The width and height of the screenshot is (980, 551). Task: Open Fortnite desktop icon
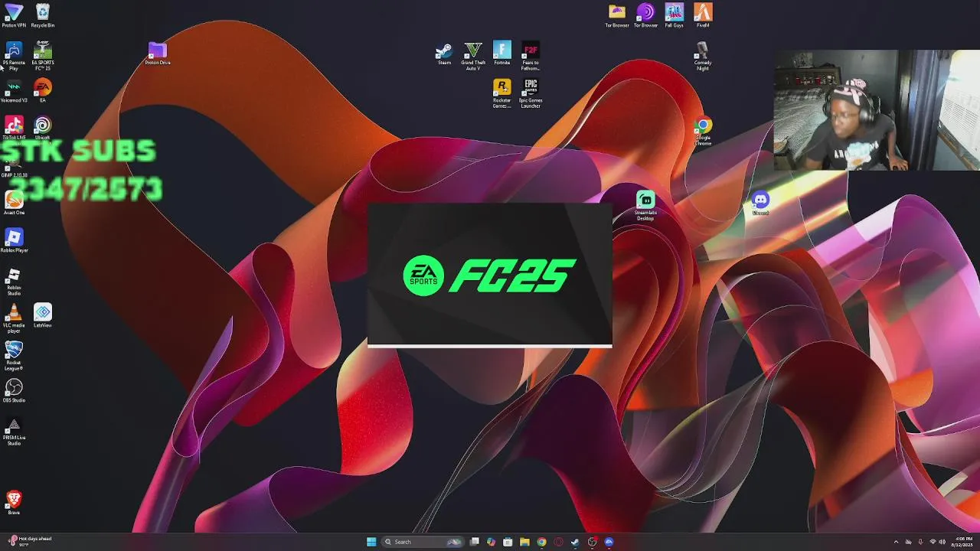point(502,53)
